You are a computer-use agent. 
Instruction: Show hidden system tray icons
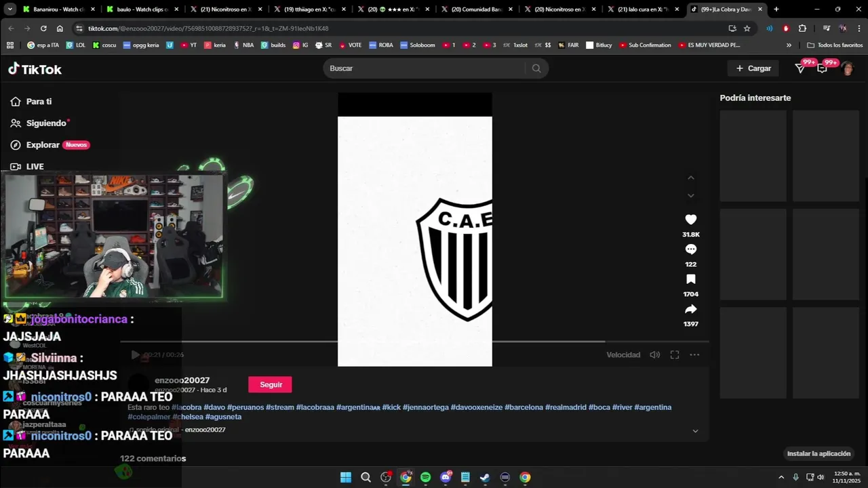point(781,477)
